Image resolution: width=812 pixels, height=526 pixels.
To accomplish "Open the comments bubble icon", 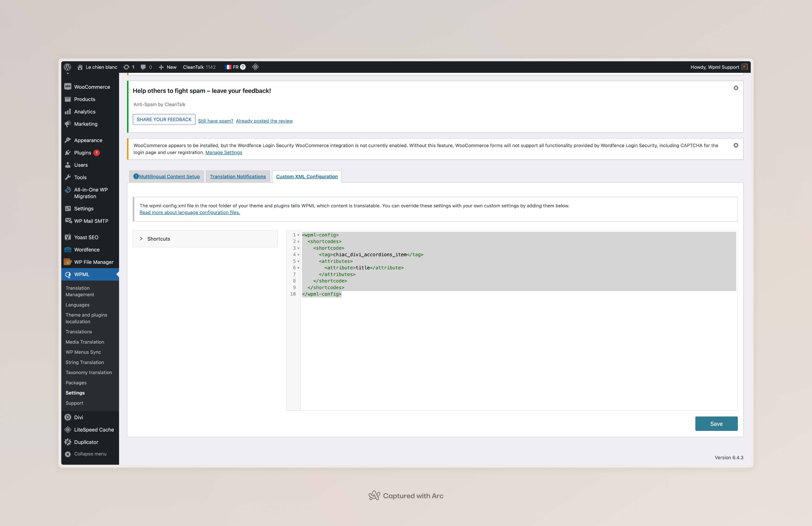I will coord(143,67).
